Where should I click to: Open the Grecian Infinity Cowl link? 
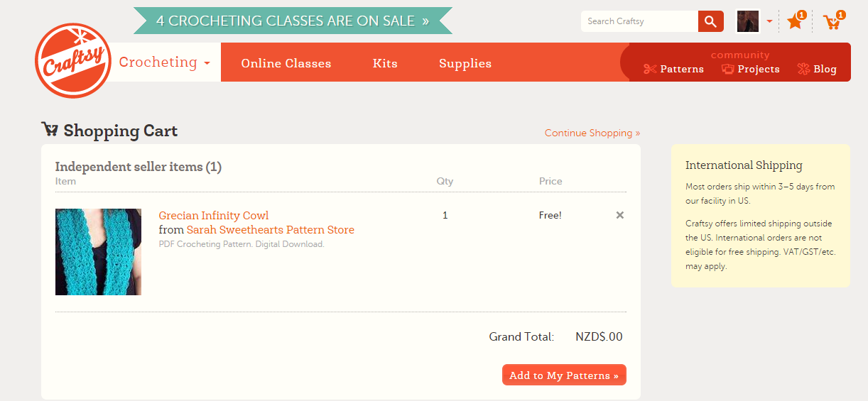pos(214,216)
